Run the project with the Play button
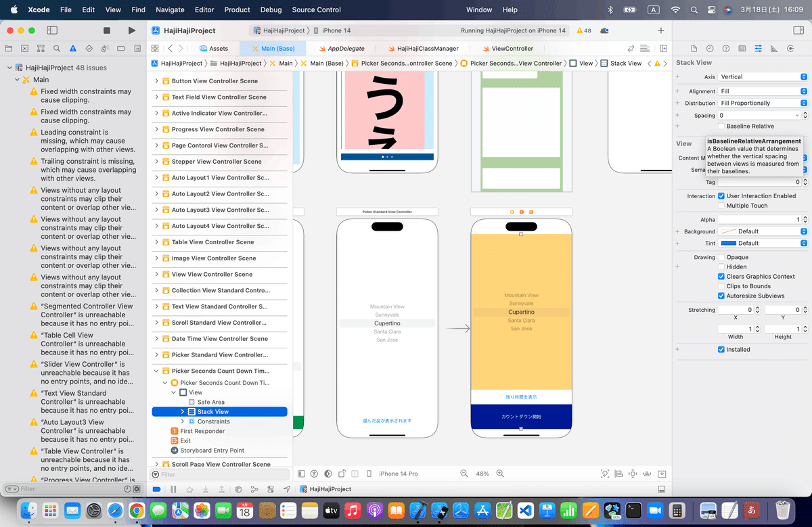The image size is (812, 527). (x=131, y=30)
